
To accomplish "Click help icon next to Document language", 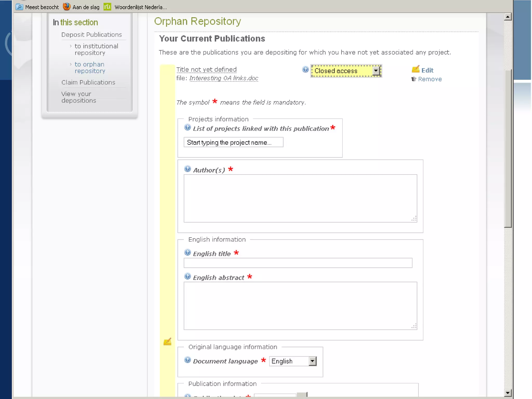I will pos(187,360).
